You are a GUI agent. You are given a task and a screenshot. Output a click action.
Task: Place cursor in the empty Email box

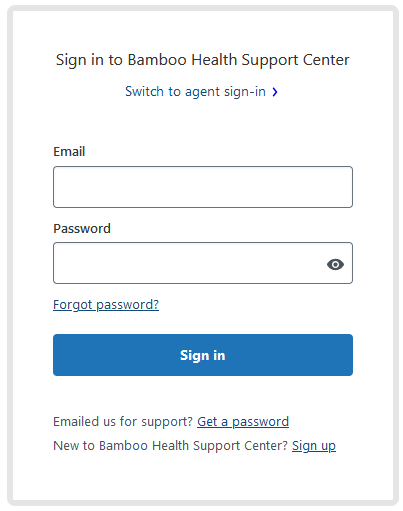(x=203, y=187)
